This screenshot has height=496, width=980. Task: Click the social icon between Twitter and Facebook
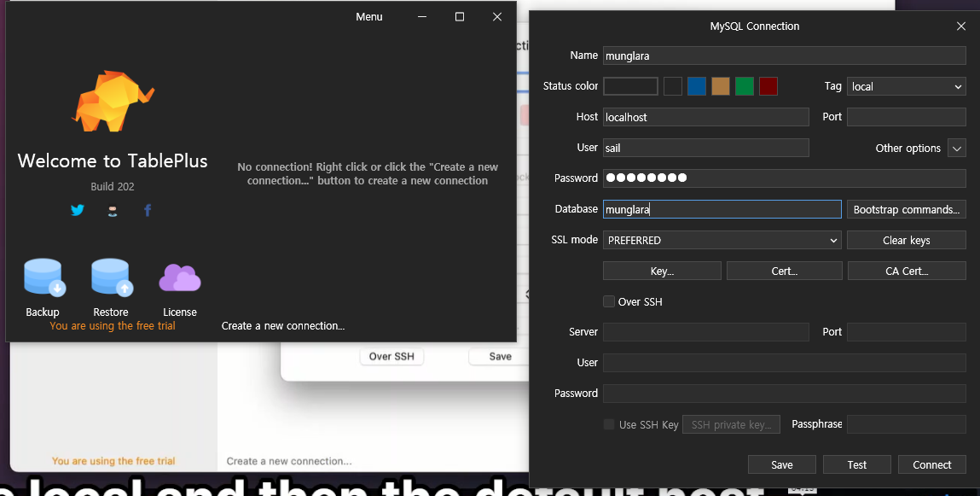(x=113, y=210)
